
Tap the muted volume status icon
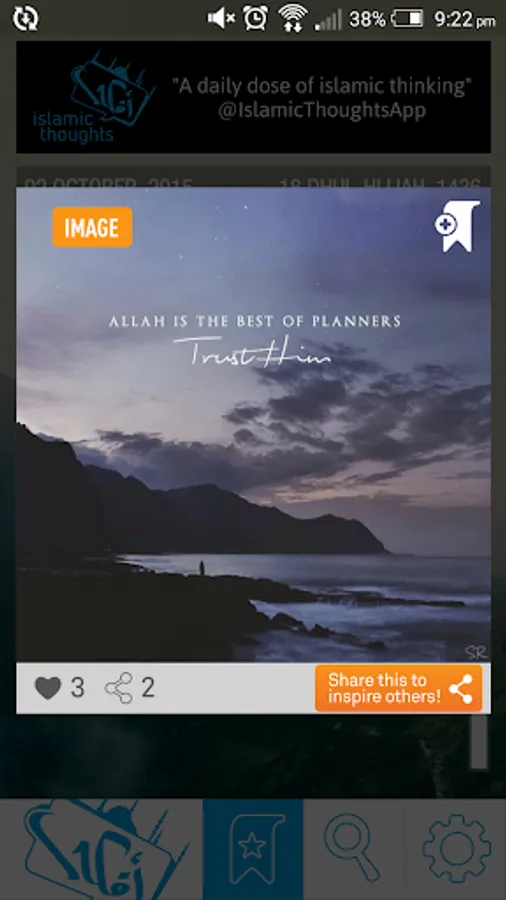(221, 19)
